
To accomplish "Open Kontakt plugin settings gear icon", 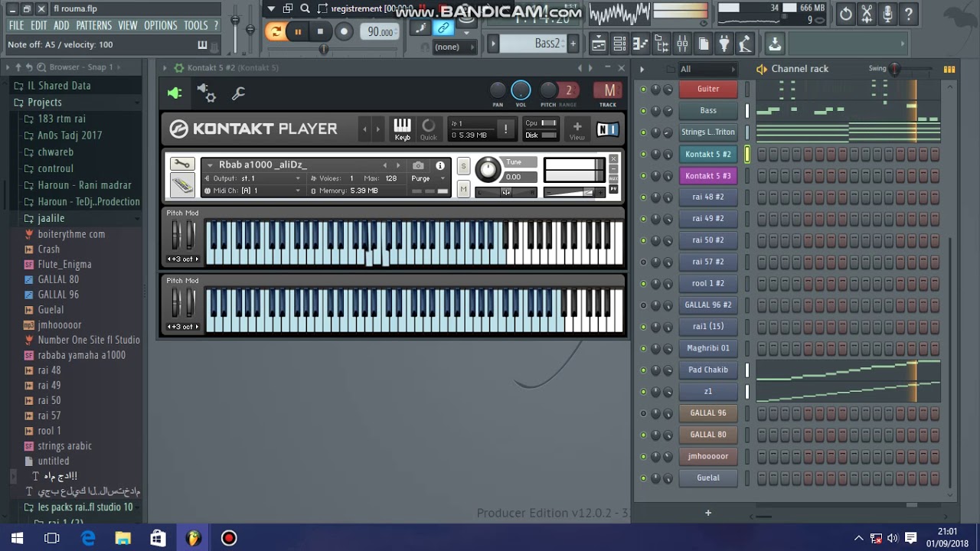I will coord(207,93).
